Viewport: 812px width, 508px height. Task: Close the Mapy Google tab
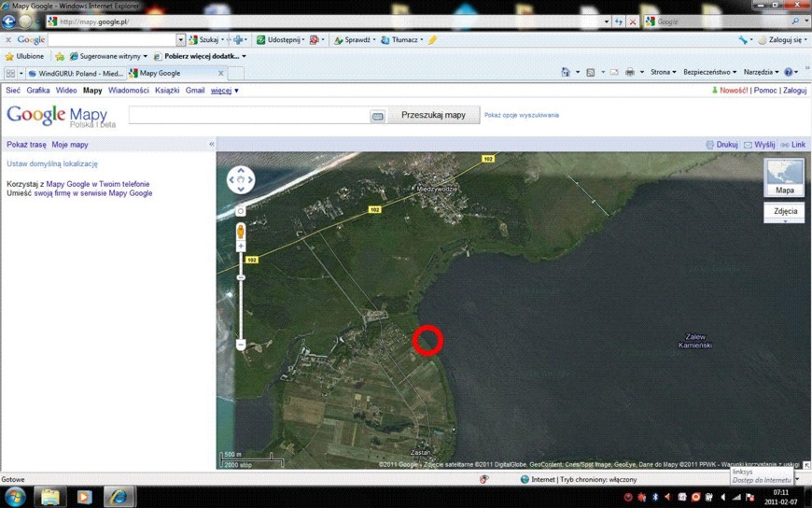pyautogui.click(x=220, y=73)
